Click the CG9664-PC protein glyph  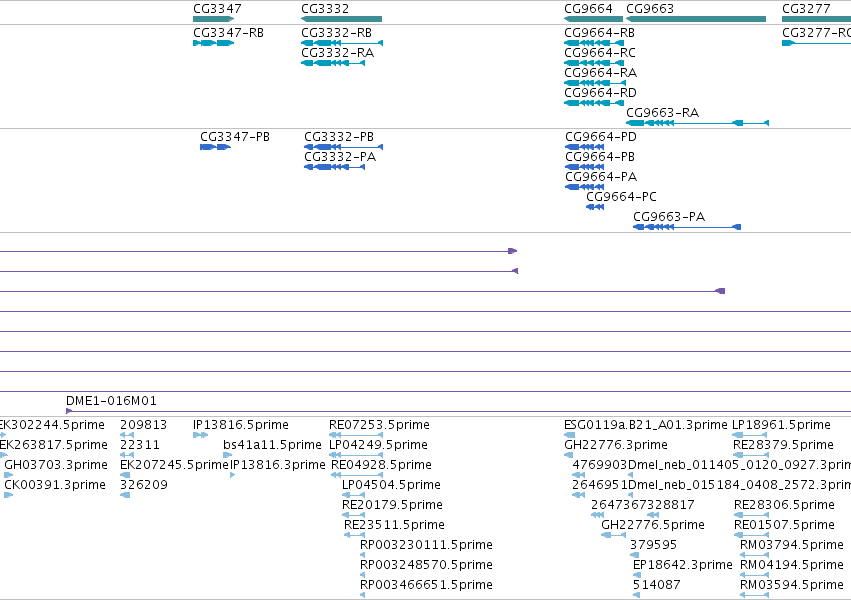tap(595, 207)
